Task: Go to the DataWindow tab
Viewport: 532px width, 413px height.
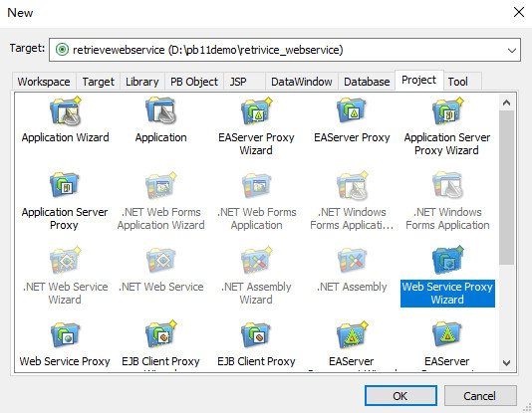Action: 301,82
